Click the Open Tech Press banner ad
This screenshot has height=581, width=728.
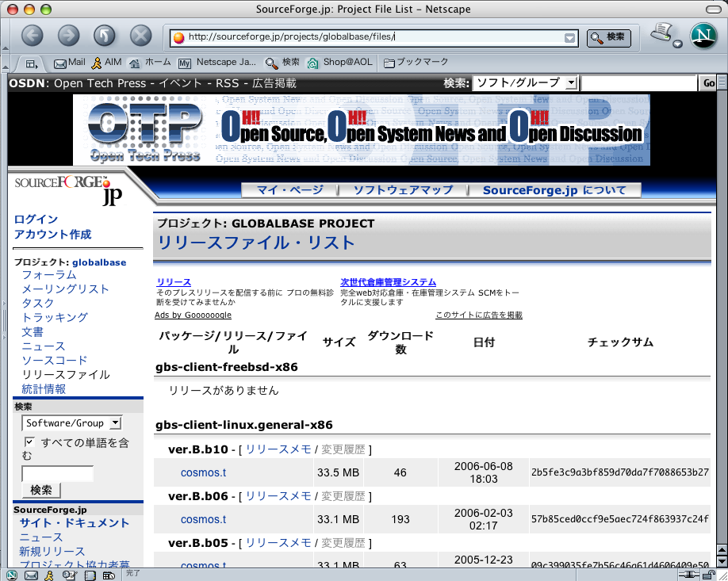click(361, 130)
